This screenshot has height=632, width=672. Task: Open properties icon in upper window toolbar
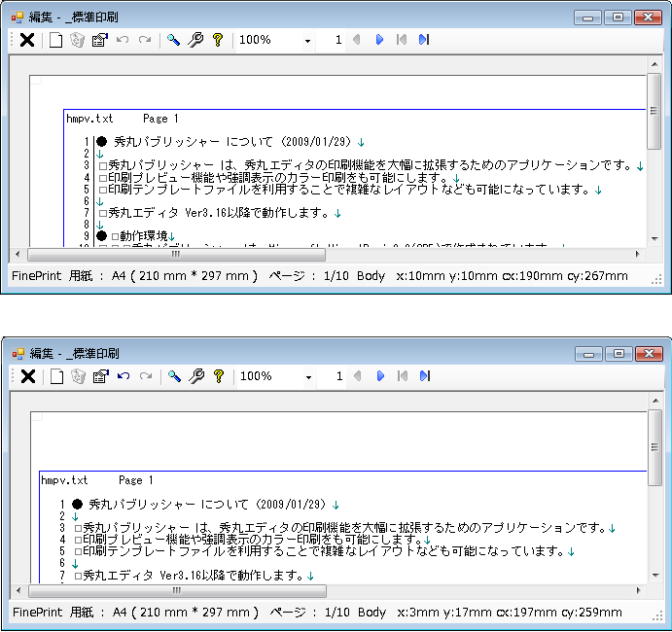99,40
